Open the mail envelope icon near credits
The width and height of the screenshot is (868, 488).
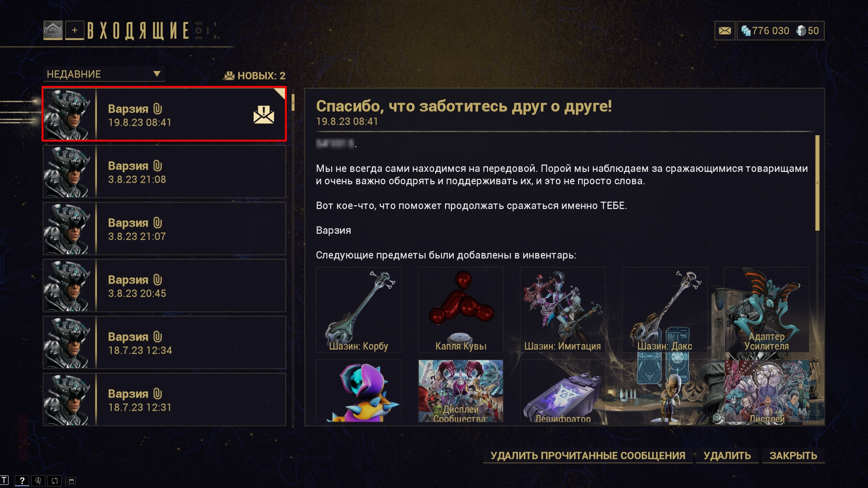point(725,31)
